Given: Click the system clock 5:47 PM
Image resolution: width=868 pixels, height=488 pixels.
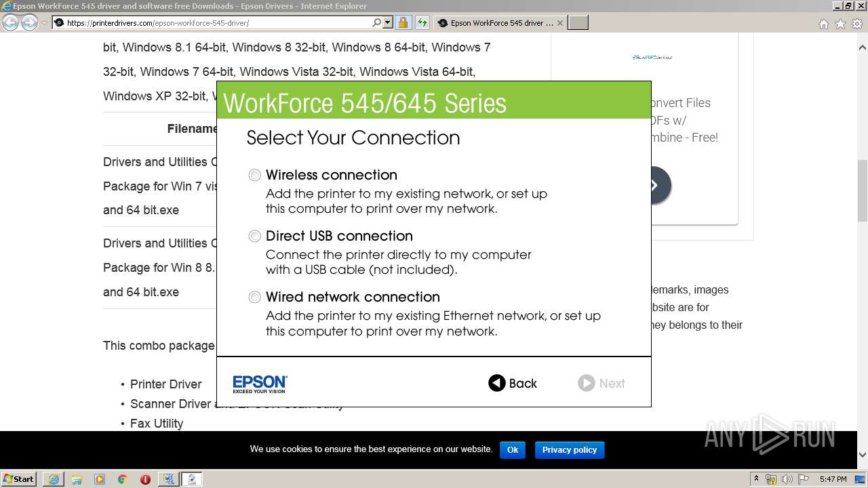Looking at the screenshot, I should click(833, 479).
